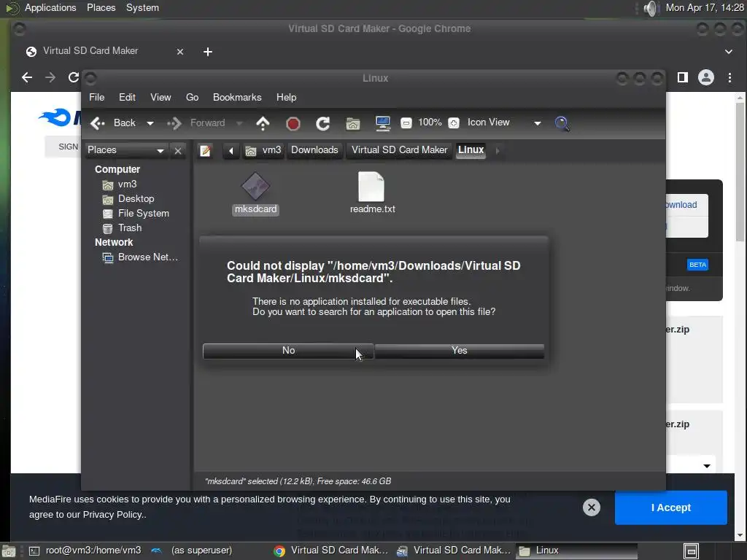Close Chrome tab Virtual SD Card Maker
Viewport: 747px width, 560px height.
pyautogui.click(x=180, y=52)
